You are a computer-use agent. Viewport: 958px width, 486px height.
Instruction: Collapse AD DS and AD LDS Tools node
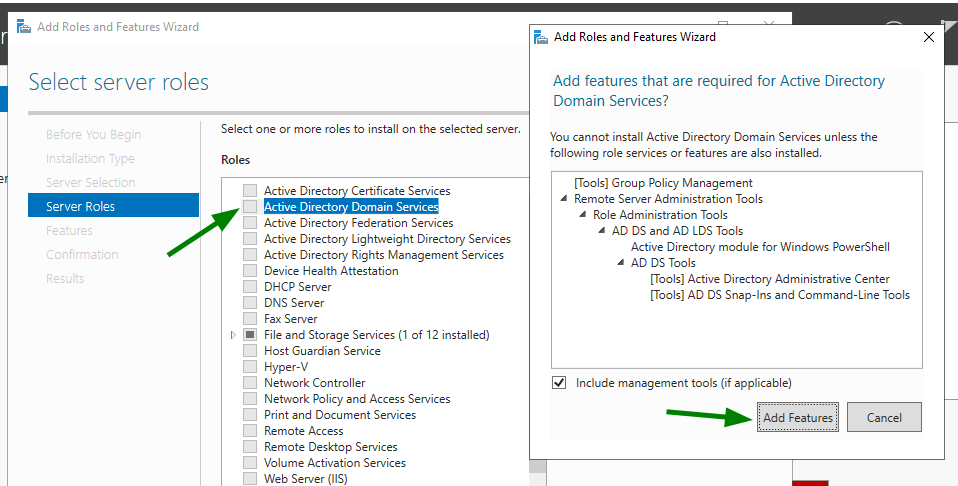click(x=601, y=230)
